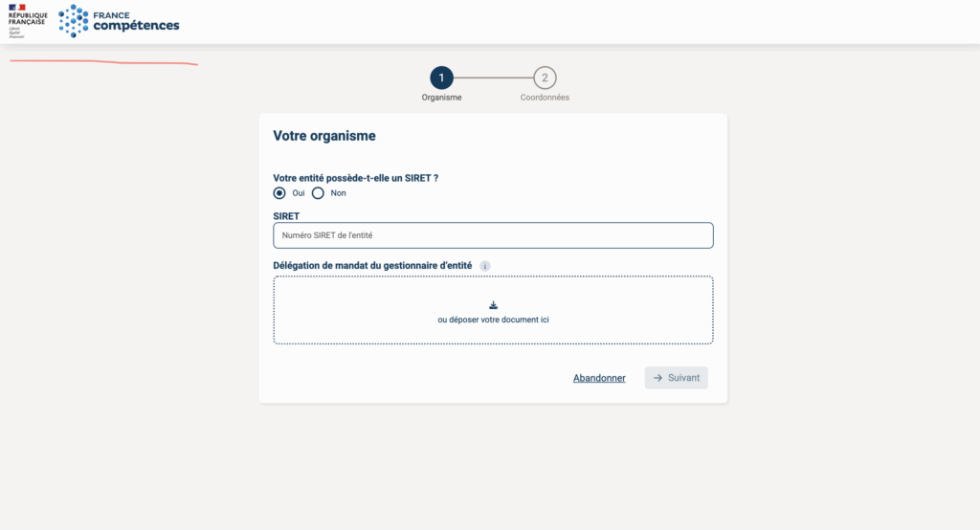Select the Oui radio button
Image resolution: width=980 pixels, height=530 pixels.
279,193
